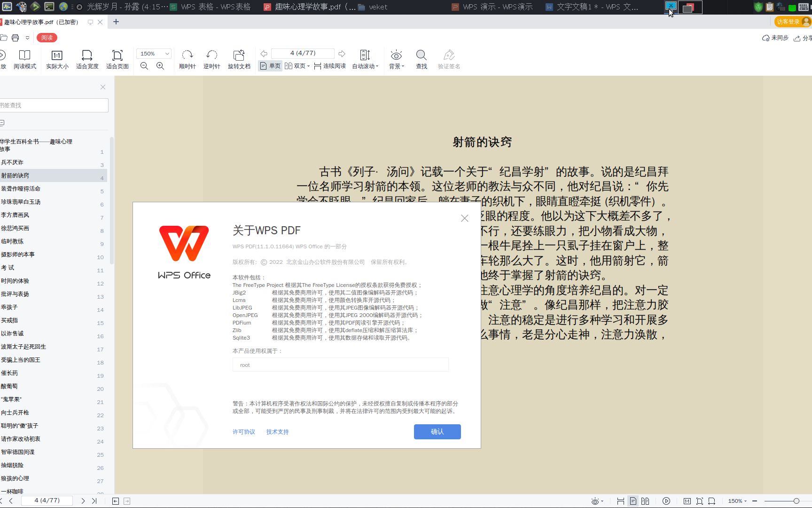Choose 适合宽度 fit width
The image size is (812, 508).
point(87,60)
